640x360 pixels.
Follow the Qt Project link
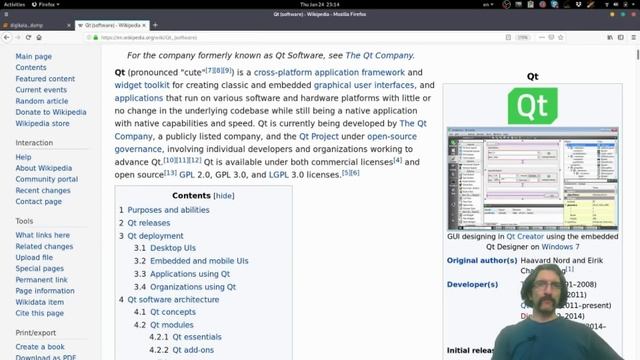[319, 136]
